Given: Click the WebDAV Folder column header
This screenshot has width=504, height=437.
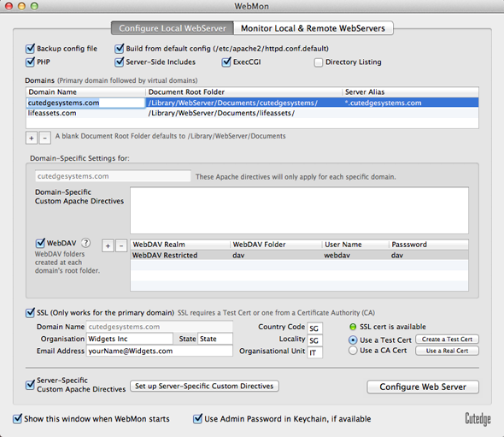Looking at the screenshot, I should (x=277, y=245).
